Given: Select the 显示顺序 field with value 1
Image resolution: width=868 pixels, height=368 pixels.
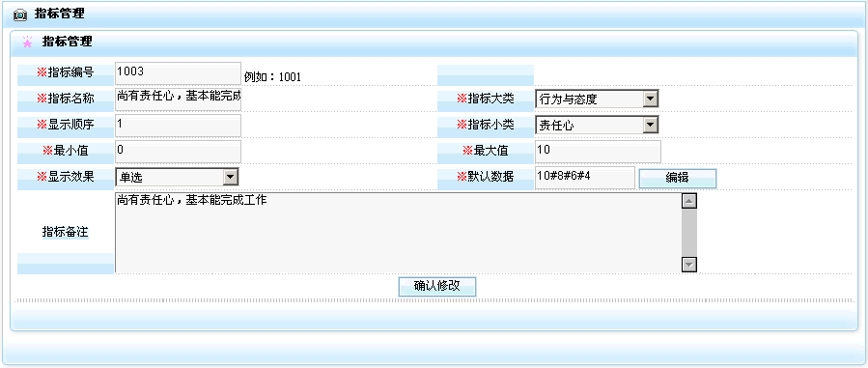Looking at the screenshot, I should click(x=179, y=126).
